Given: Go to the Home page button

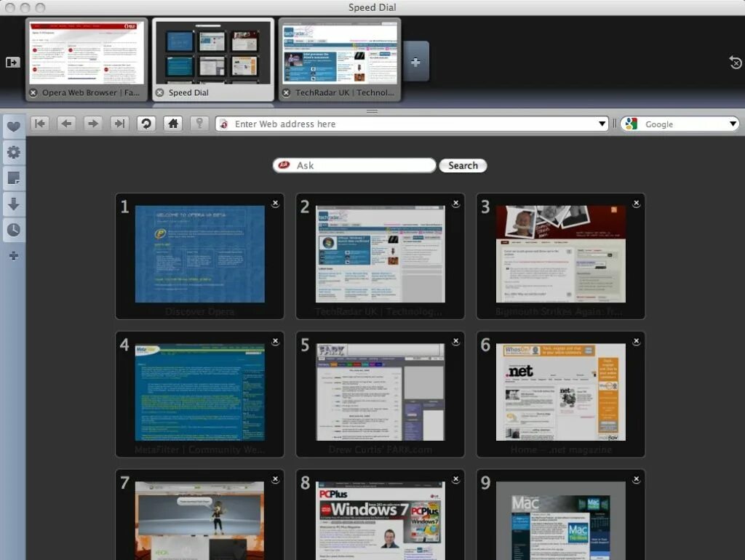Looking at the screenshot, I should (173, 124).
